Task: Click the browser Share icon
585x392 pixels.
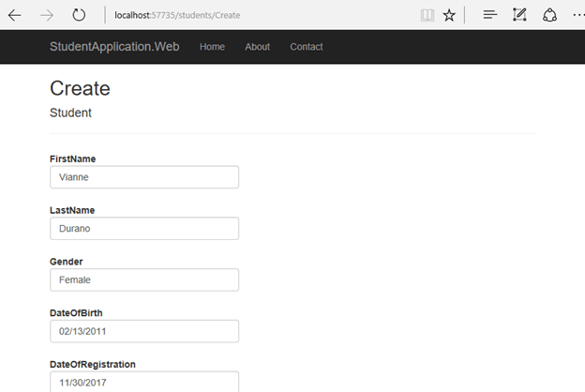Action: tap(549, 15)
